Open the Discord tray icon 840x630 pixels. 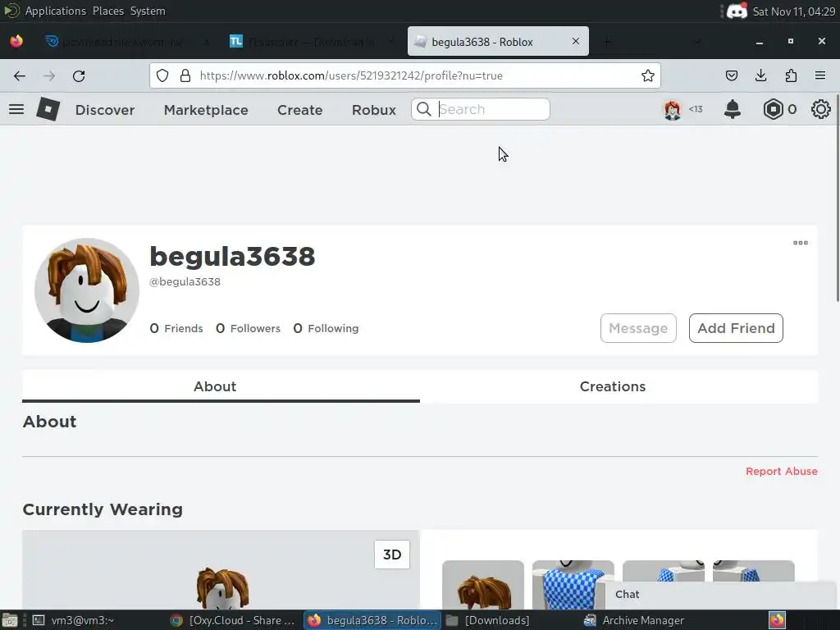coord(737,11)
